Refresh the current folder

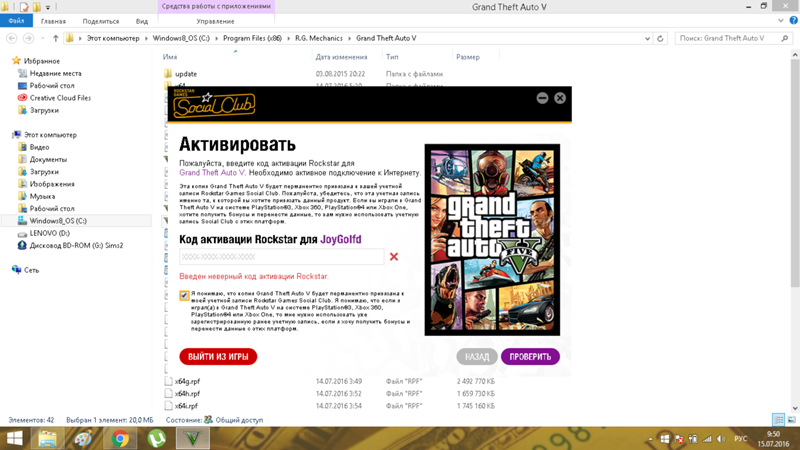point(660,38)
